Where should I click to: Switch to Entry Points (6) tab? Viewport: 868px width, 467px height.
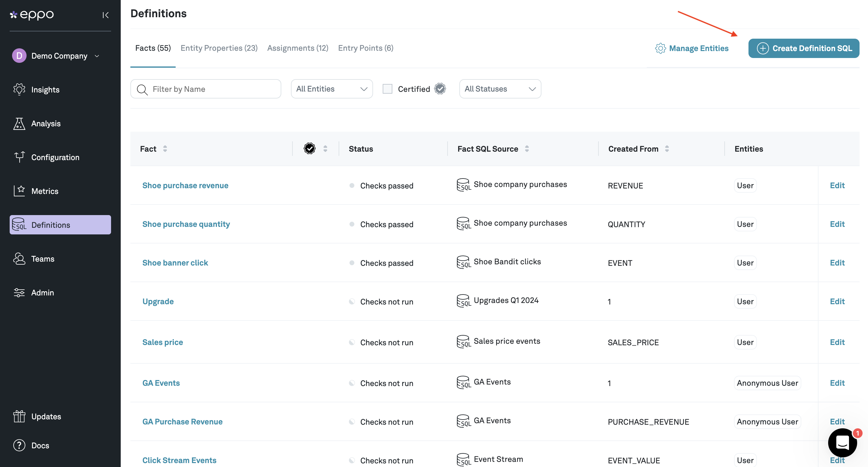(x=365, y=48)
